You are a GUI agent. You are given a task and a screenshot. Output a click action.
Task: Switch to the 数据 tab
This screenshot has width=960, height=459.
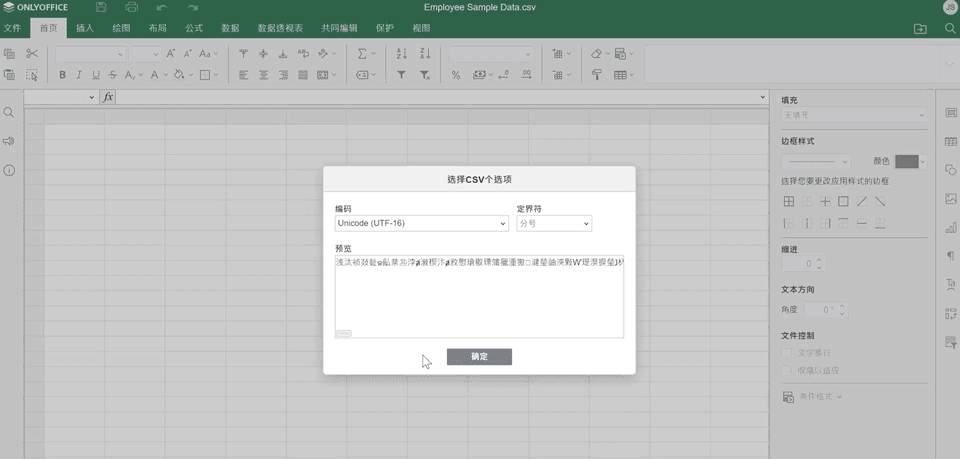point(230,28)
